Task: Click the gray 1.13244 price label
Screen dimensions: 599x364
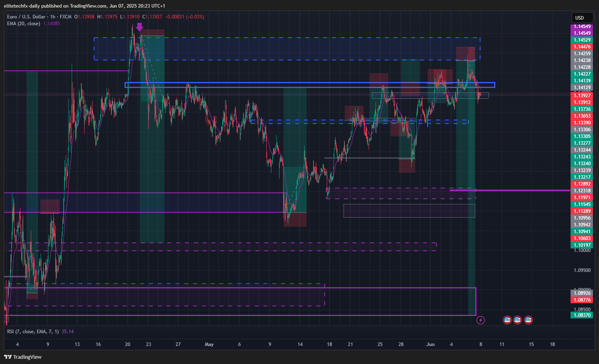Action: click(x=582, y=150)
